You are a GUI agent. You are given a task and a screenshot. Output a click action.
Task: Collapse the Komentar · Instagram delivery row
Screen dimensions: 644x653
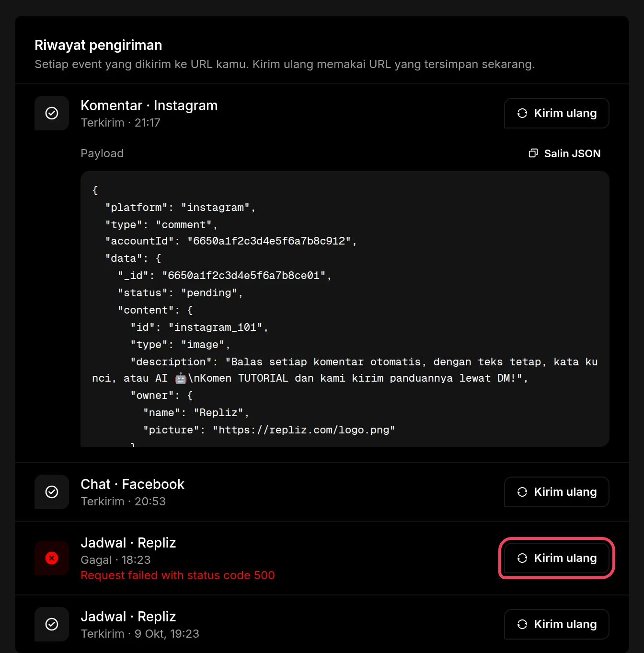click(x=149, y=105)
